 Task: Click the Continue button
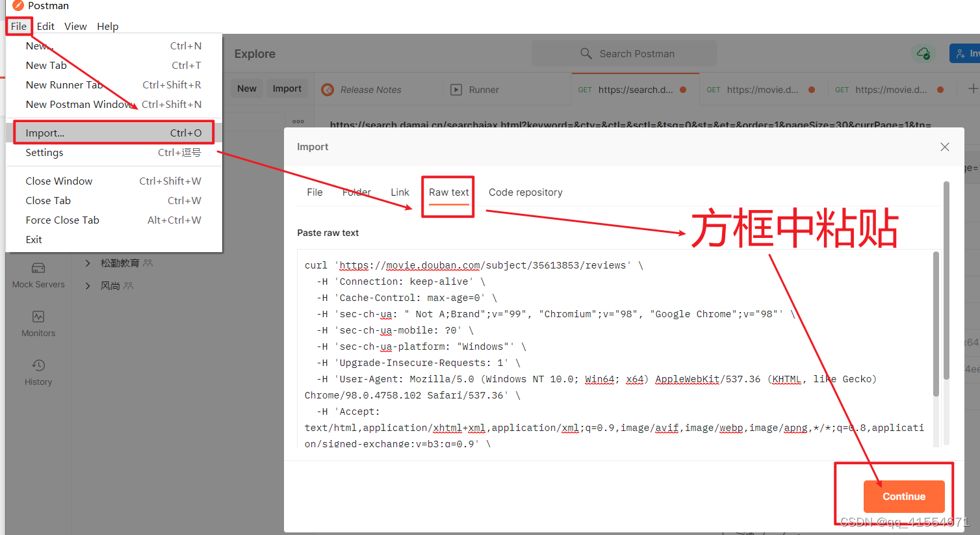click(x=903, y=497)
